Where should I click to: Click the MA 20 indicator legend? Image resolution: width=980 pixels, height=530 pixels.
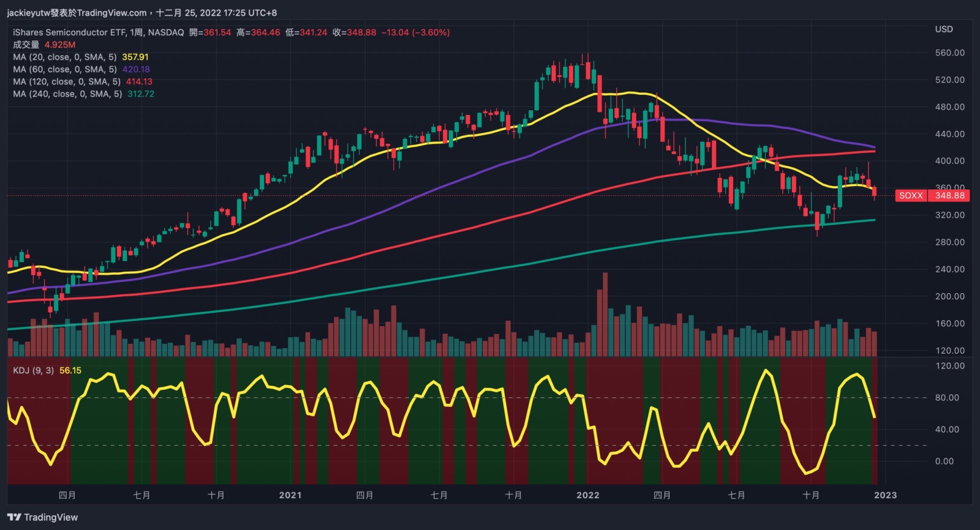tap(64, 57)
